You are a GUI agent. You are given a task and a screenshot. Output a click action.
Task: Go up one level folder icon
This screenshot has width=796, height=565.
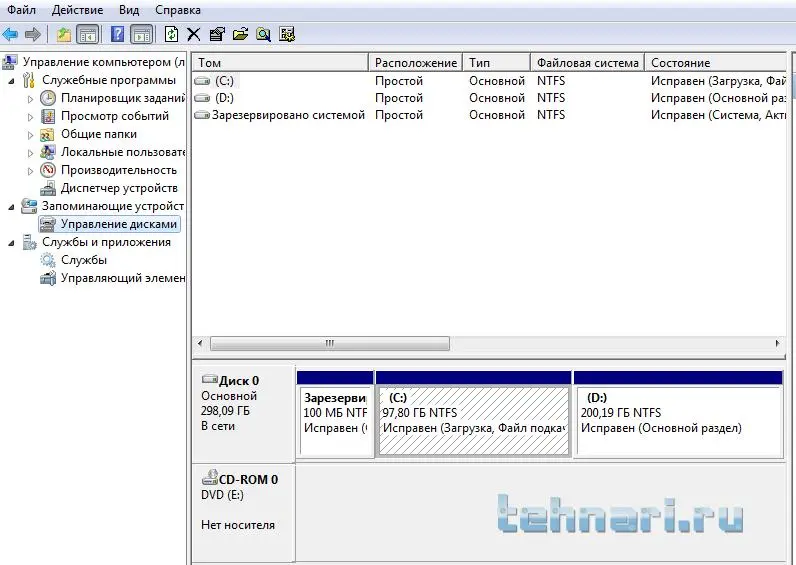[63, 35]
